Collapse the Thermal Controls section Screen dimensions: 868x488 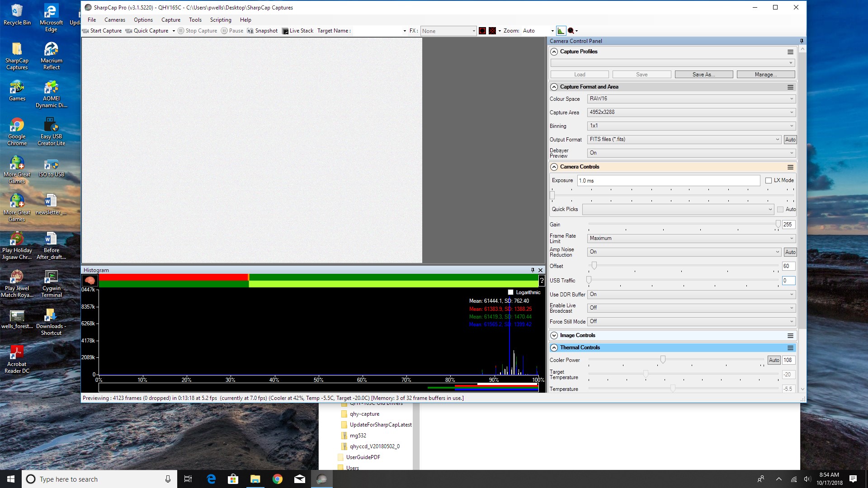click(x=554, y=347)
